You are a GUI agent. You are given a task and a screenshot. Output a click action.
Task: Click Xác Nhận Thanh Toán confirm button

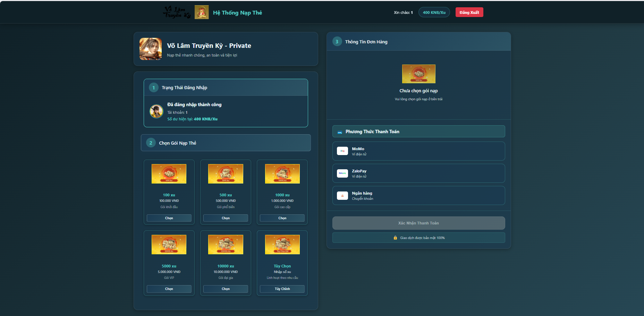[418, 223]
